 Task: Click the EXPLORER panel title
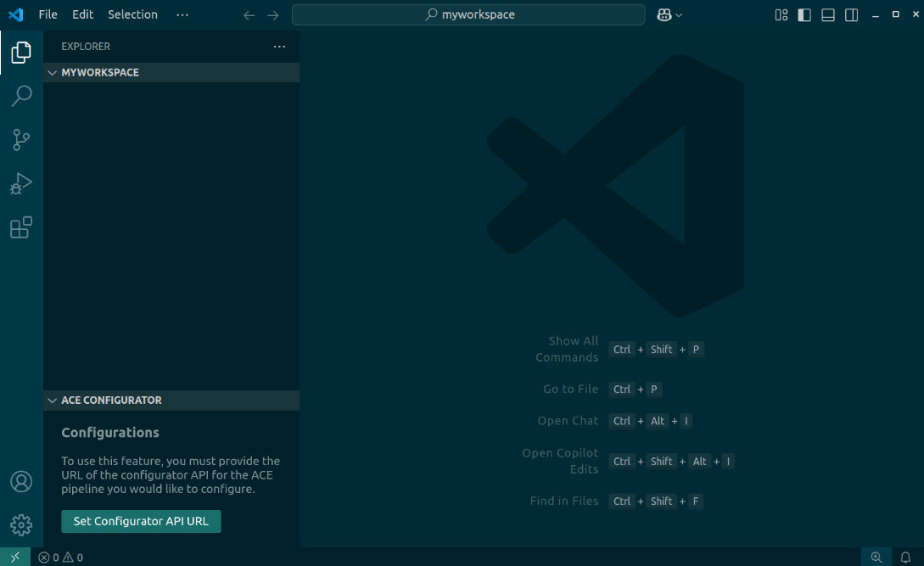(x=86, y=47)
